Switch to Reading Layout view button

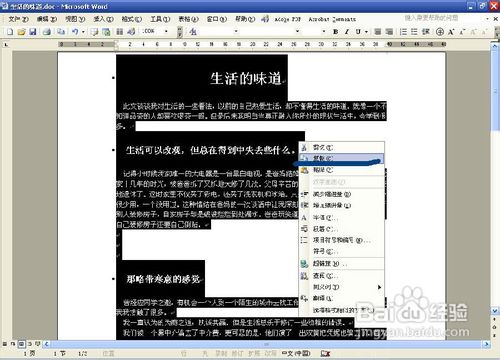(x=37, y=343)
